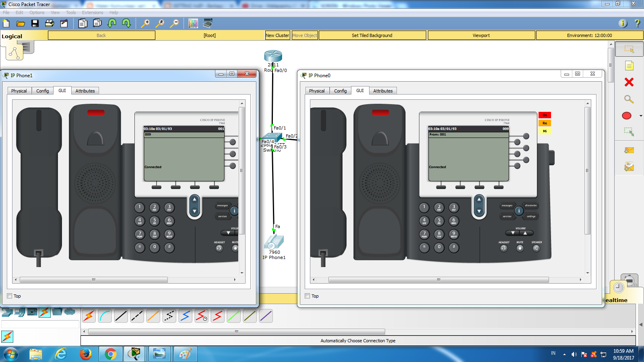Undo the last action
Screen dimensions: 644x362
112,23
